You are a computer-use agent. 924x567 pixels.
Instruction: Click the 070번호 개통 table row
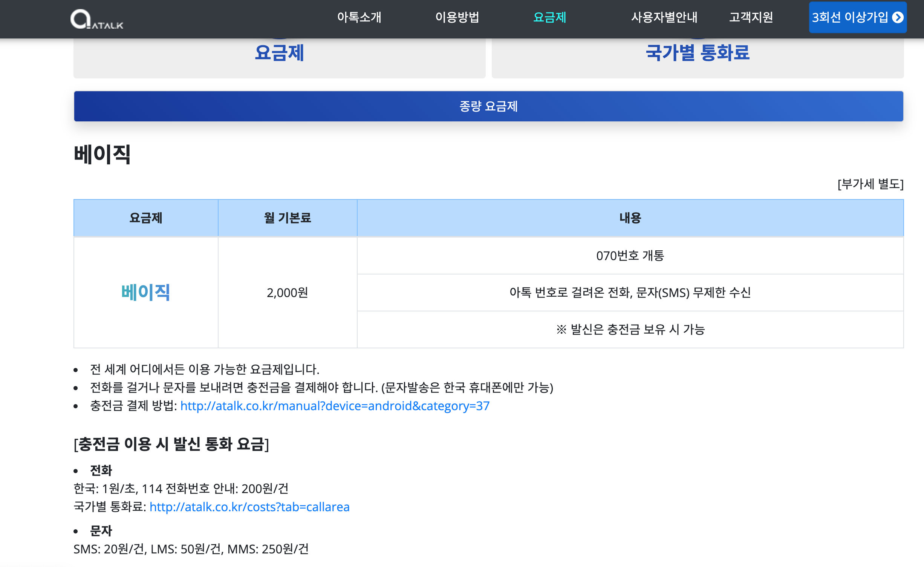pyautogui.click(x=630, y=256)
